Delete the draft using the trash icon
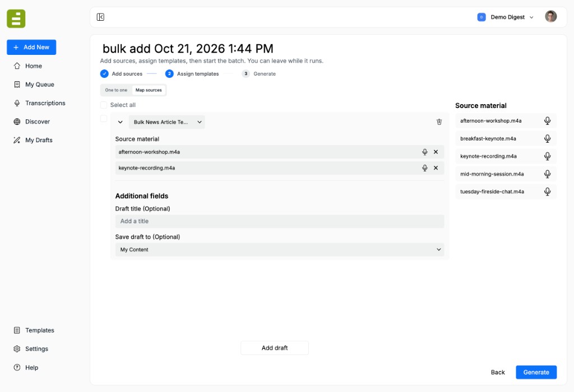 [x=439, y=122]
